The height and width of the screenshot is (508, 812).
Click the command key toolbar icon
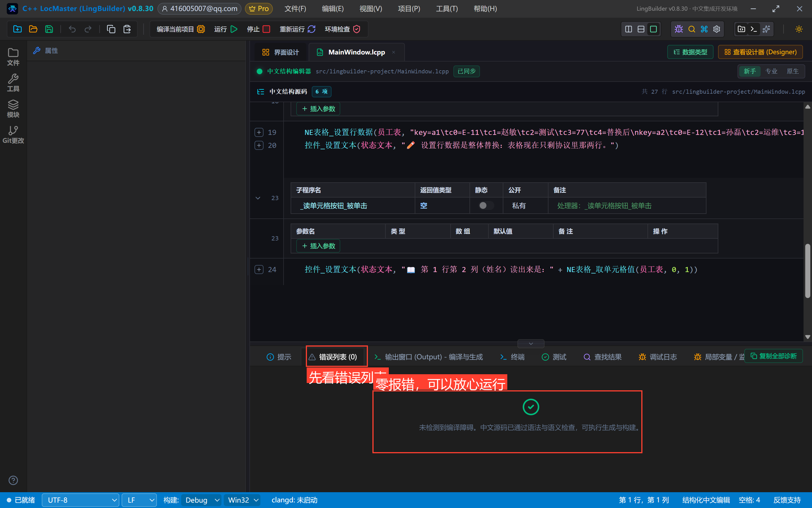(x=704, y=29)
